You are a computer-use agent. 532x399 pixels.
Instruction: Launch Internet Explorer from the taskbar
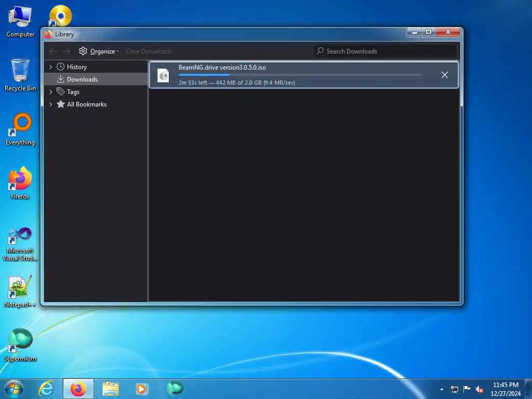pos(46,389)
